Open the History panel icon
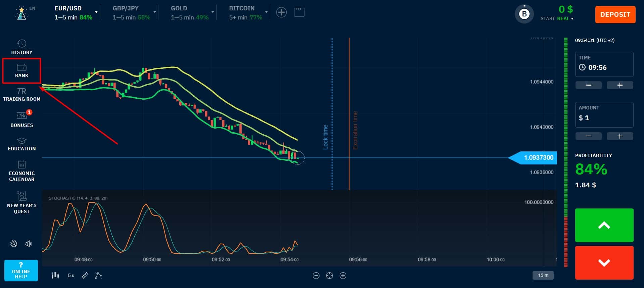This screenshot has height=288, width=644. tap(21, 44)
